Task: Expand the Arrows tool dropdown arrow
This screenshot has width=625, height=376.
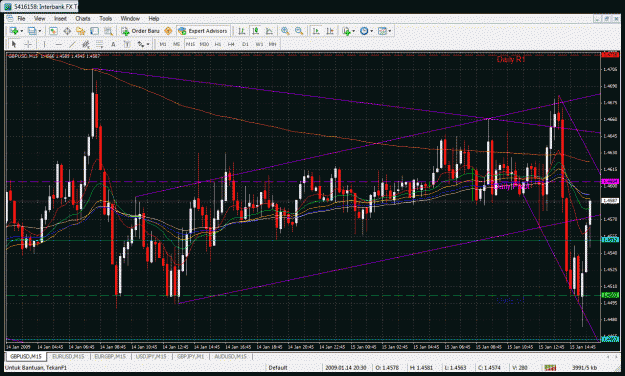Action: point(148,44)
